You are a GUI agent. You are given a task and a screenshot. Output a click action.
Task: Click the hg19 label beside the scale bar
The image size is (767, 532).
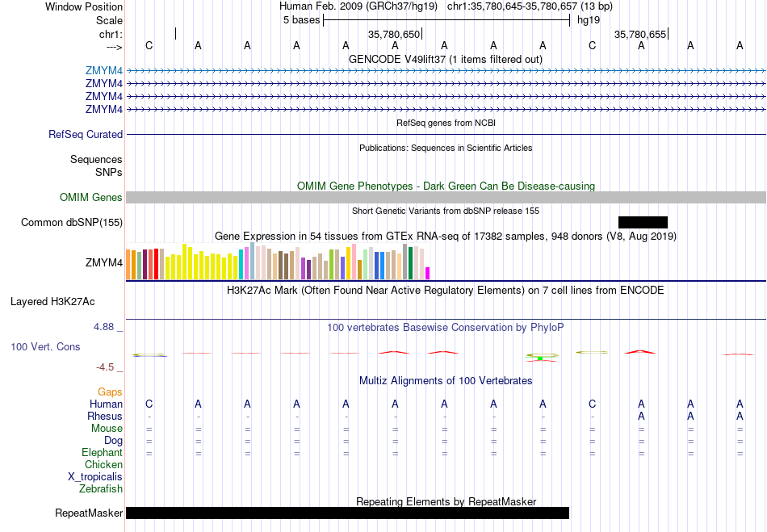[x=589, y=20]
